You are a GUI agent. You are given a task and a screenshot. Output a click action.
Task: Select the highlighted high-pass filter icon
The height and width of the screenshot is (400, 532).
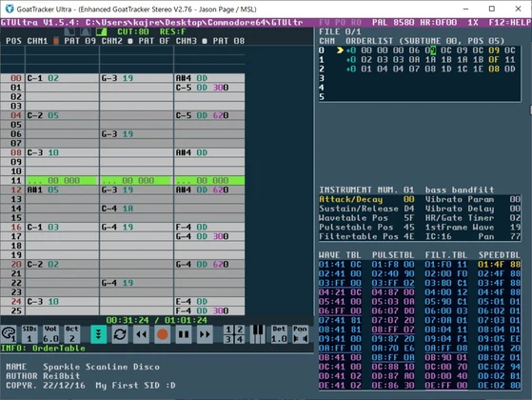click(x=101, y=31)
